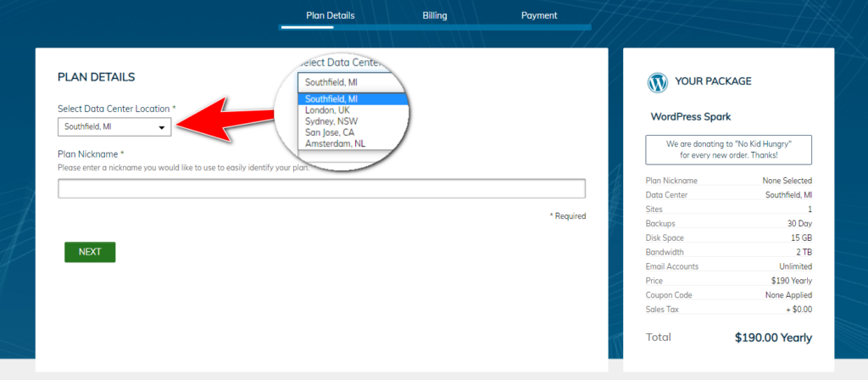This screenshot has height=380, width=868.
Task: Click the None Applied coupon code value
Action: pyautogui.click(x=788, y=295)
